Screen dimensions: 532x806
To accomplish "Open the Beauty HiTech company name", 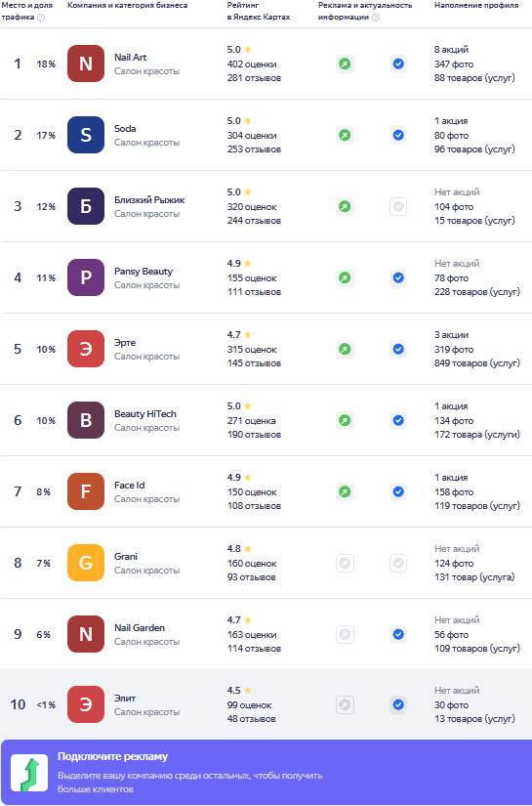I will [x=145, y=414].
